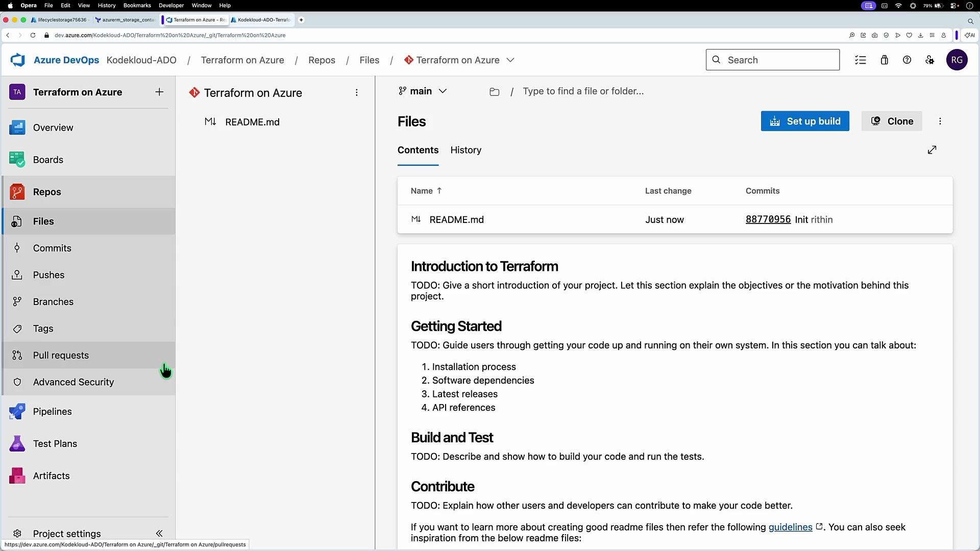This screenshot has height=551, width=980.
Task: Open Branches under Repos
Action: pos(89,302)
